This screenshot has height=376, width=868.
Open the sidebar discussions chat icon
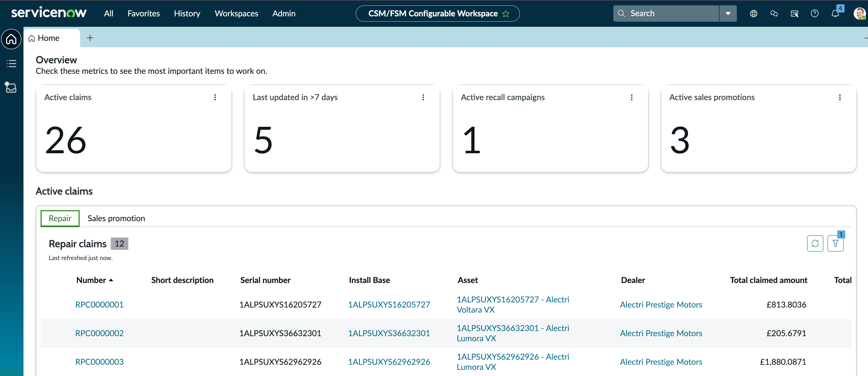pyautogui.click(x=774, y=14)
